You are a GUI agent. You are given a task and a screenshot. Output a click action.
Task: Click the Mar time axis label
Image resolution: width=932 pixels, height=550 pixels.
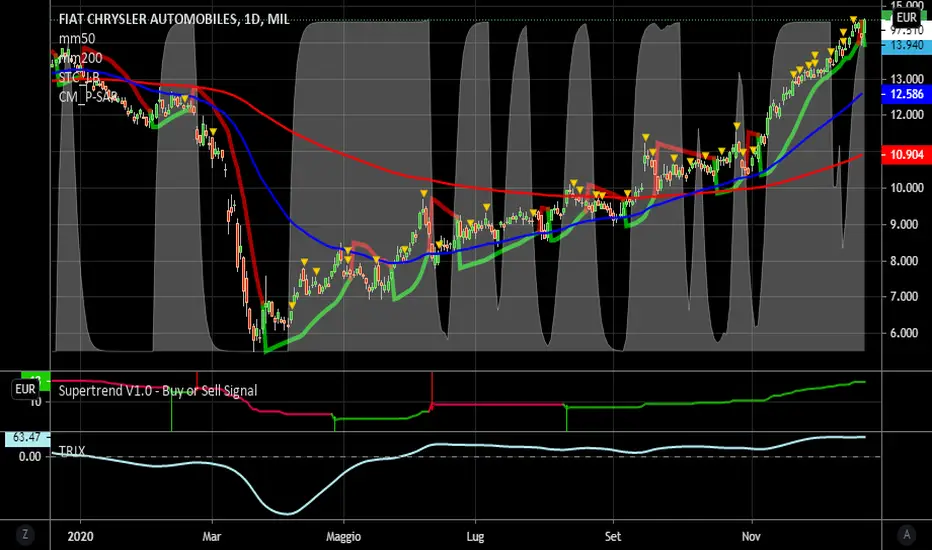[x=212, y=536]
